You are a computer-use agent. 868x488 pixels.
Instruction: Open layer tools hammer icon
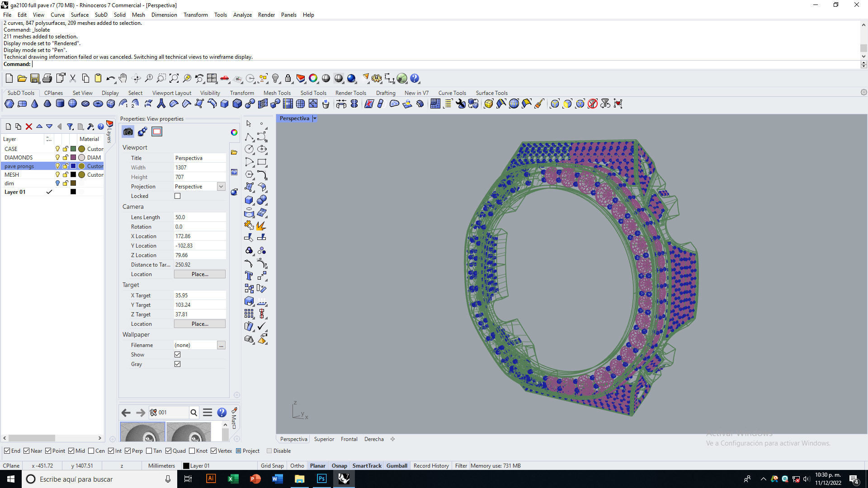90,127
